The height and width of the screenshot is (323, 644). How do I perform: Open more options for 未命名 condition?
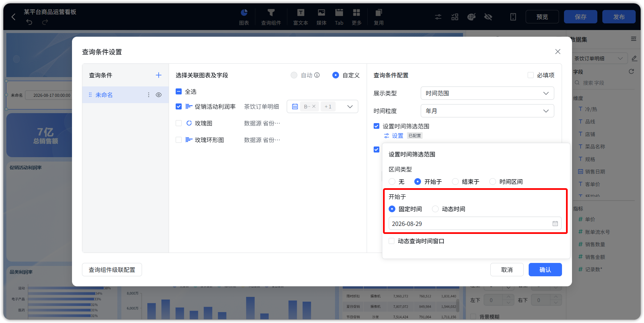tap(149, 95)
